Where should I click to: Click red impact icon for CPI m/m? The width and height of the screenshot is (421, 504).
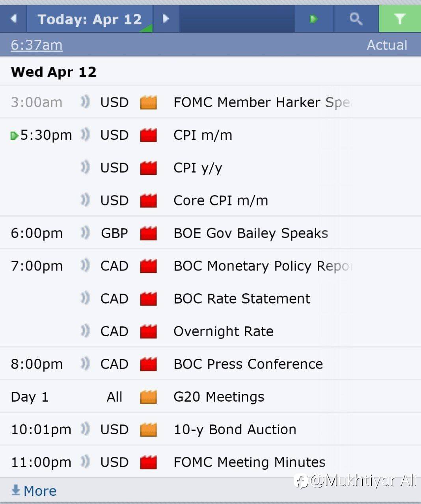(149, 135)
